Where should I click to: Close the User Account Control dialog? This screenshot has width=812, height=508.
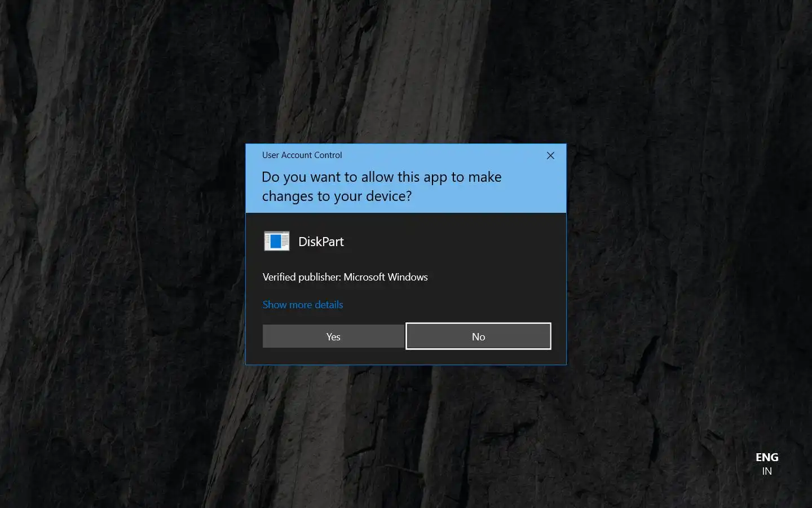[x=550, y=155]
